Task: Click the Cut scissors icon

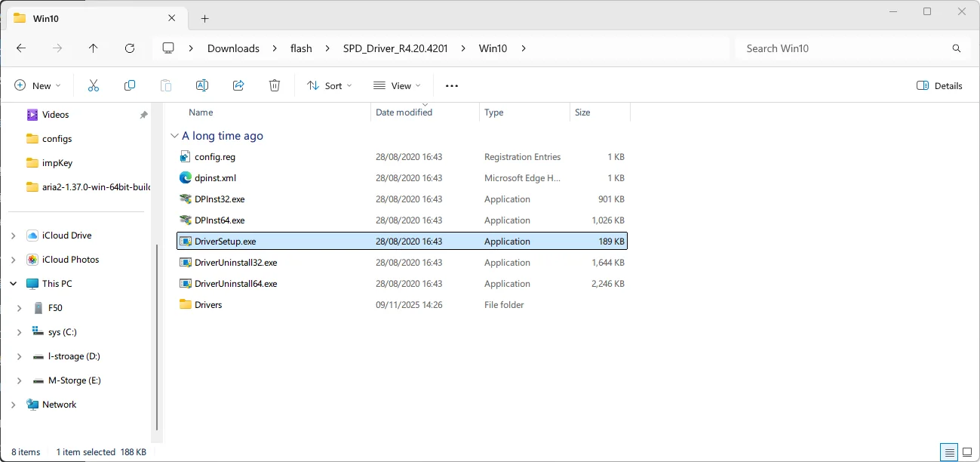Action: (x=94, y=85)
